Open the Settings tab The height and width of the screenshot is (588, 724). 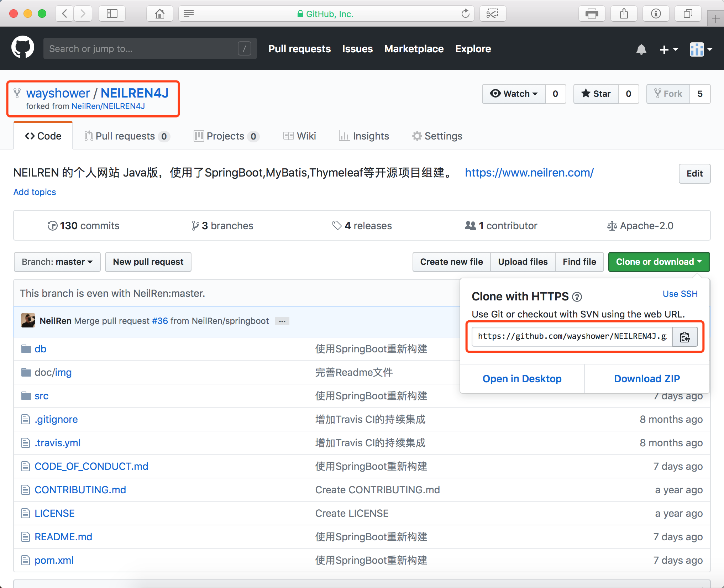(437, 136)
